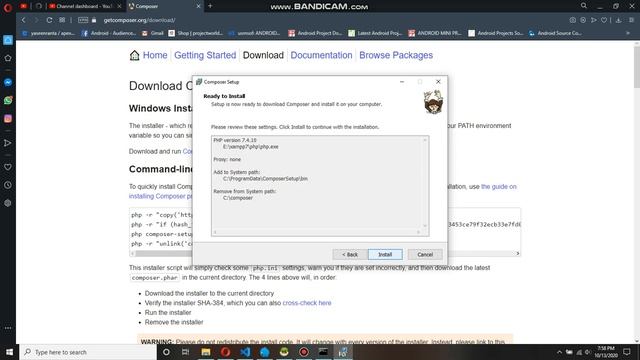
Task: Open sidebar three-dots more options
Action: (8, 328)
